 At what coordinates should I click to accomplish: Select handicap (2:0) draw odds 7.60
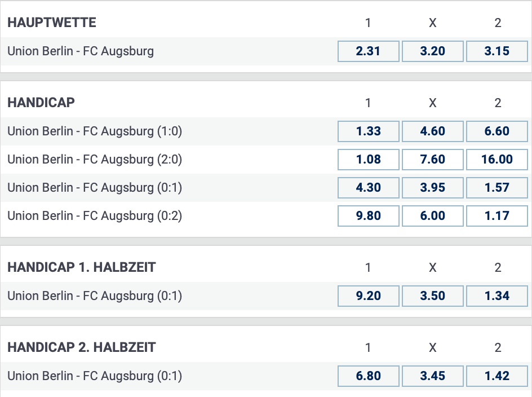point(433,160)
